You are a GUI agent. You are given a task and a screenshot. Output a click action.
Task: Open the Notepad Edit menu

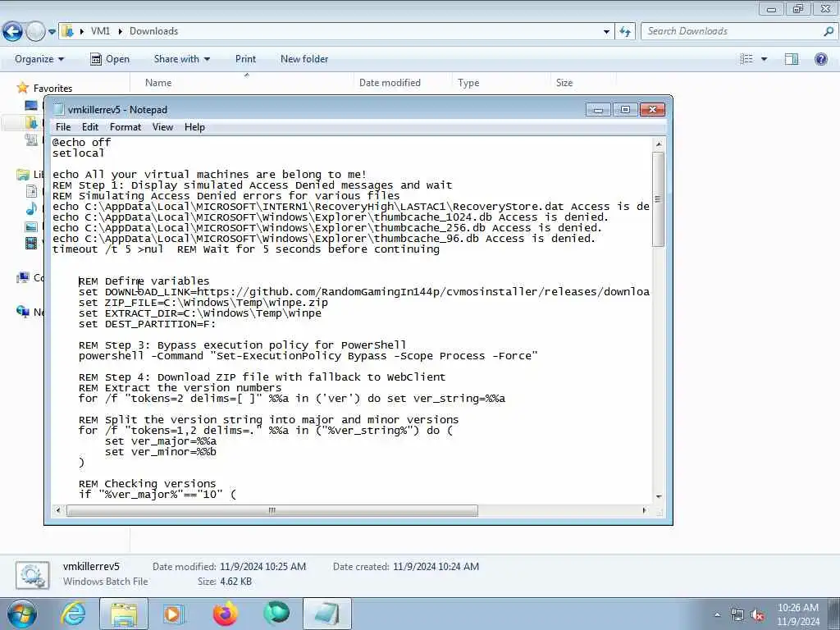click(x=90, y=127)
